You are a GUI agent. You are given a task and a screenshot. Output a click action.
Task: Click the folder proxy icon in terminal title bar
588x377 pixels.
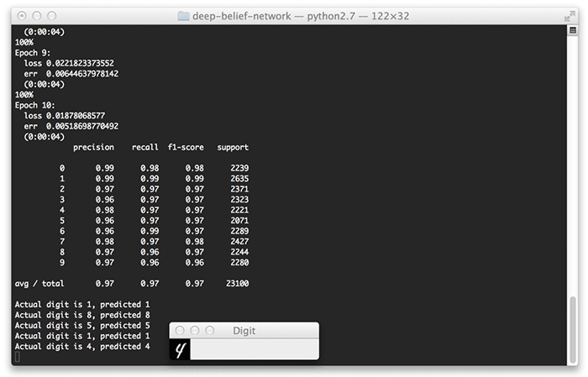186,15
